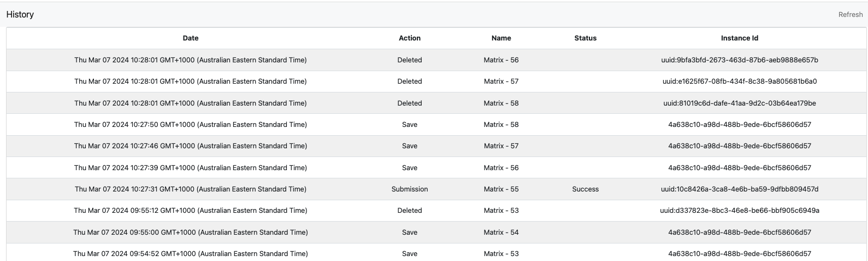This screenshot has width=868, height=261.
Task: Click the Action column header
Action: [x=410, y=38]
